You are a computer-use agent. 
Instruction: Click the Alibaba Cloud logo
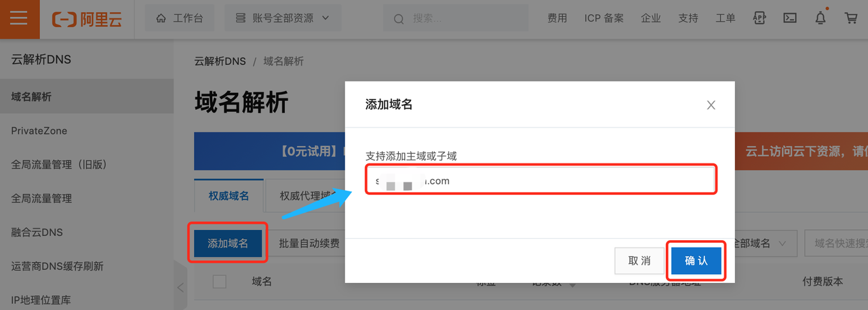pos(87,18)
